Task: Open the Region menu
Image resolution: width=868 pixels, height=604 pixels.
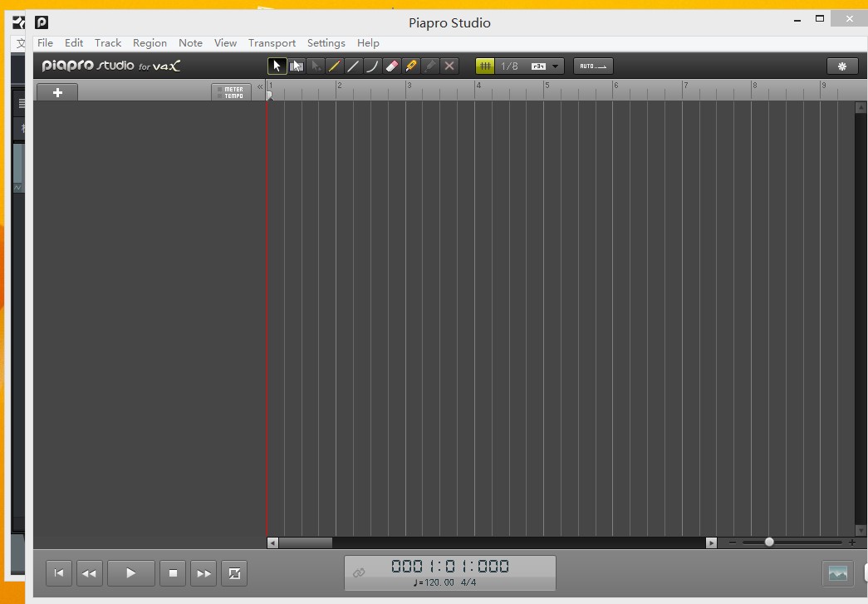Action: pos(150,43)
